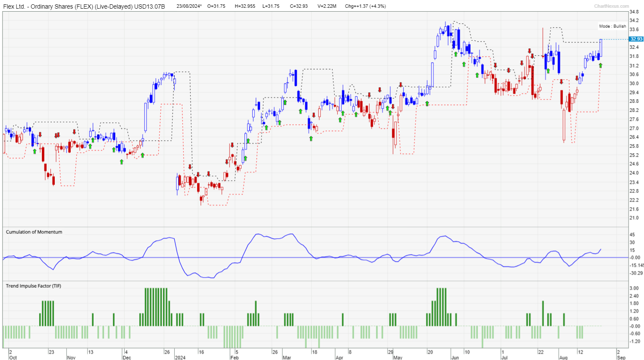Viewport: 644px width, 360px height.
Task: Click the green arrow at the March breakout
Action: 285,103
